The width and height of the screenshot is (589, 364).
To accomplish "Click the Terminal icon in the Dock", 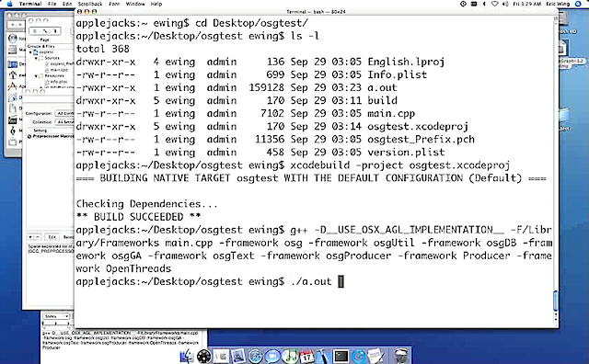I will pos(341,356).
